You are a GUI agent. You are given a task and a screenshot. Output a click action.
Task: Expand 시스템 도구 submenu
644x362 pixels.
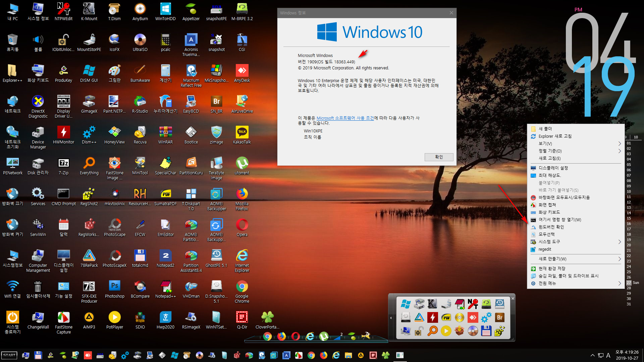(576, 242)
